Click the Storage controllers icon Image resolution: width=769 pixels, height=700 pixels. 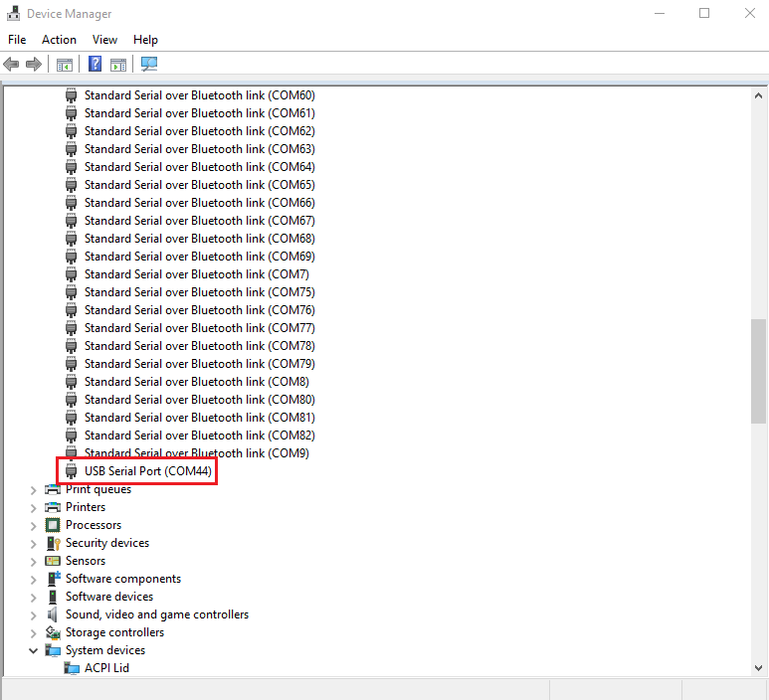[53, 632]
